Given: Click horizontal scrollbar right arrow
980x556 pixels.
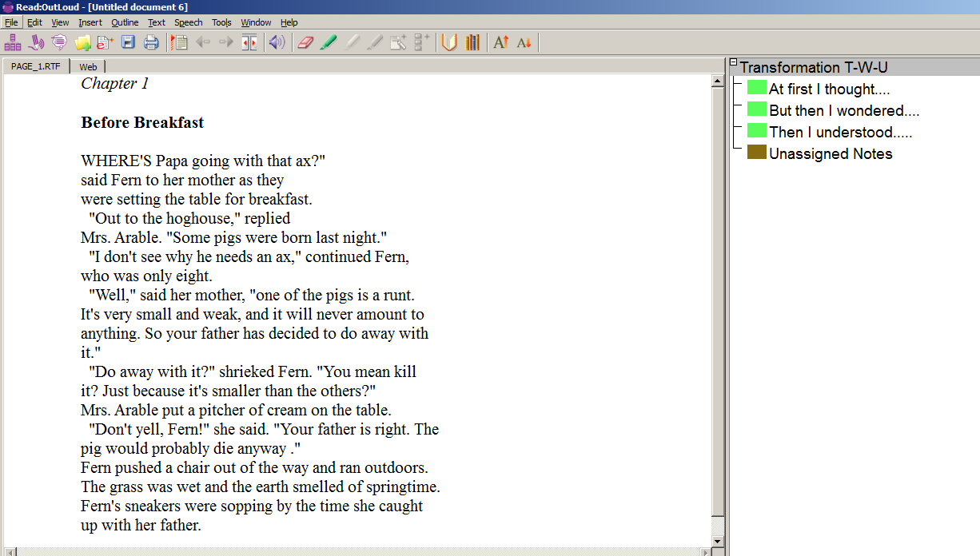Looking at the screenshot, I should (705, 552).
